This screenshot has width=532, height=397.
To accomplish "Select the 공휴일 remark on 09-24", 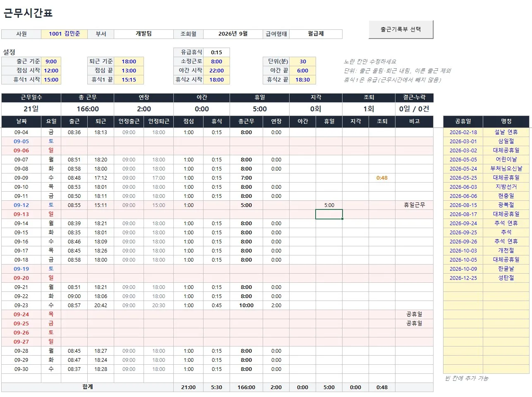I will click(414, 315).
